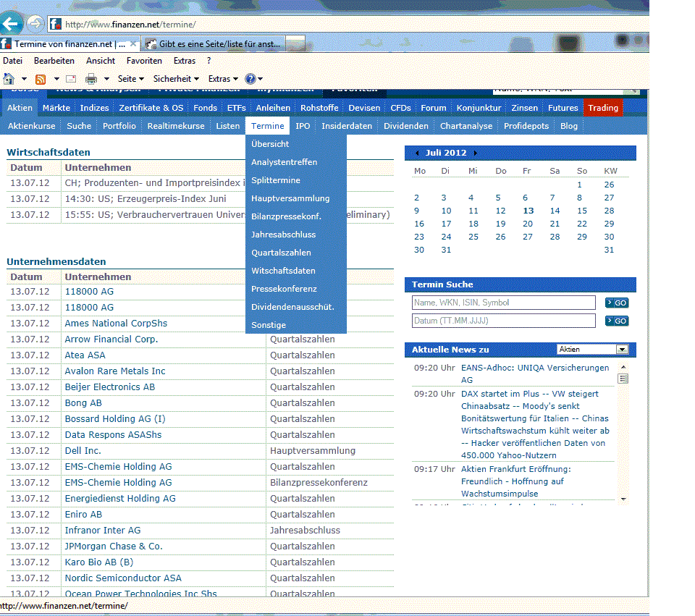Expand the Sicherheit toolbar menu
Viewport: 695px width, 616px height.
coord(176,79)
